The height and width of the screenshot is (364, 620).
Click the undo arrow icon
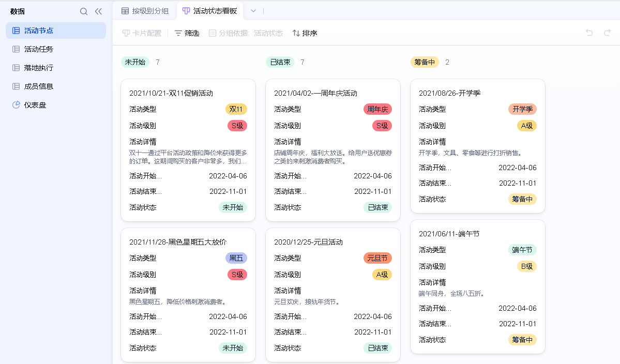589,33
